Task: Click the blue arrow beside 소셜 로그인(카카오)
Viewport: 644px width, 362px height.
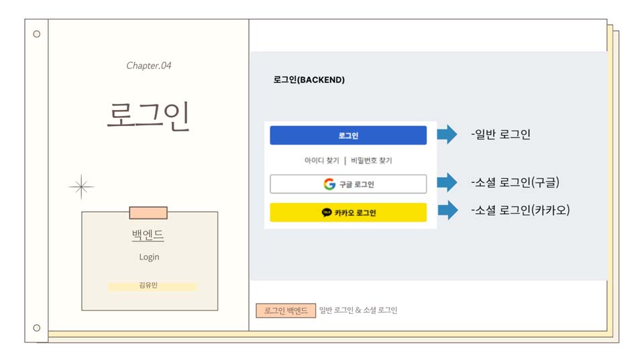Action: (x=447, y=210)
